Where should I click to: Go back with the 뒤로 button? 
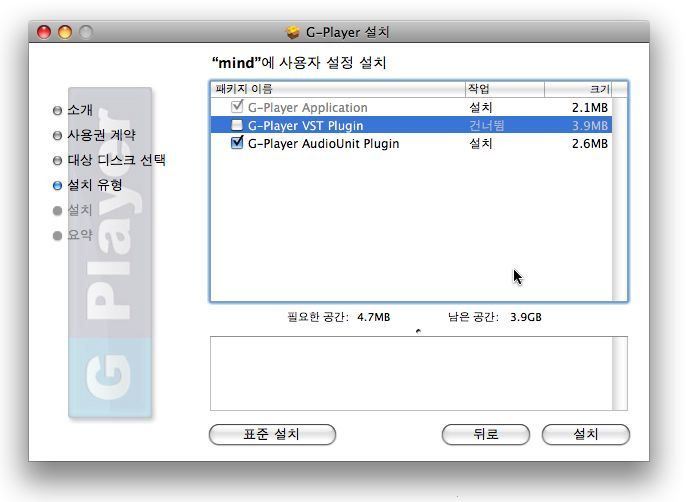(x=486, y=434)
